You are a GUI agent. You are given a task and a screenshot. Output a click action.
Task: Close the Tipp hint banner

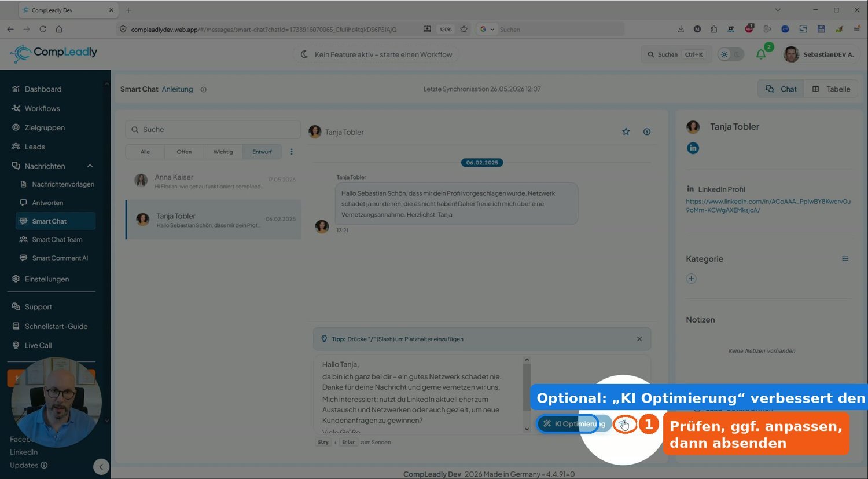[639, 339]
